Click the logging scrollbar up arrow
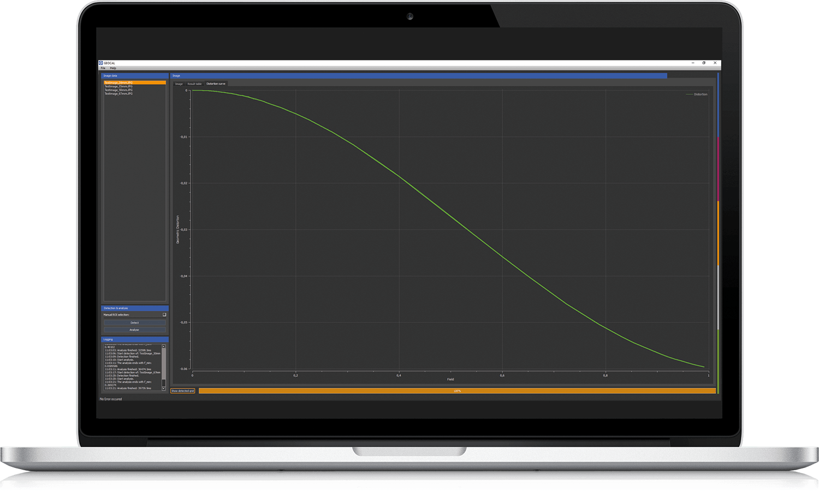This screenshot has width=819, height=504. coord(164,347)
